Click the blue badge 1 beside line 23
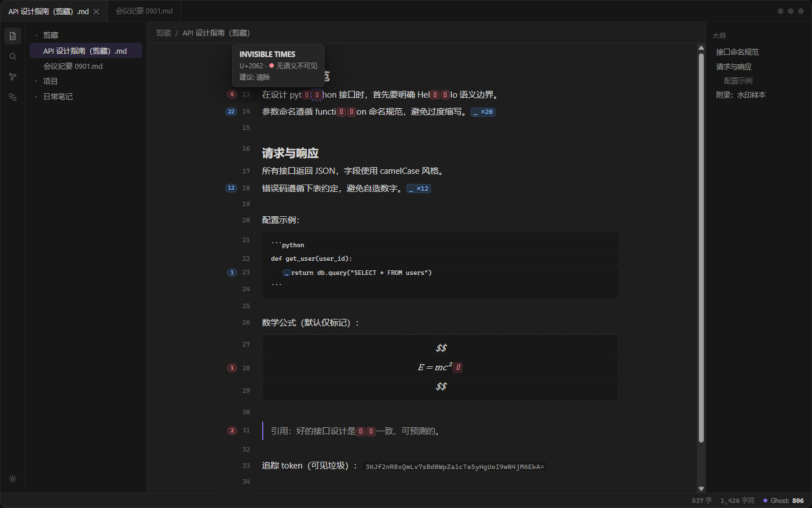The width and height of the screenshot is (812, 508). (232, 272)
